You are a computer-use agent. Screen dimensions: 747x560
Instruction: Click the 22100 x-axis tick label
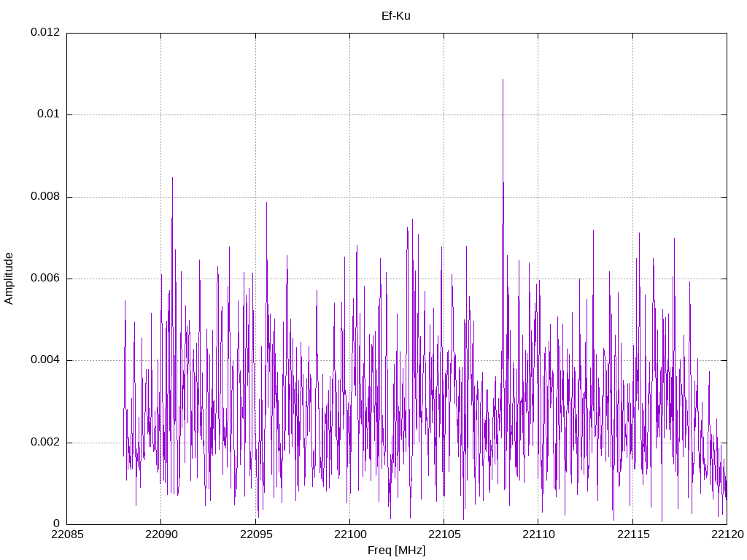pos(350,534)
